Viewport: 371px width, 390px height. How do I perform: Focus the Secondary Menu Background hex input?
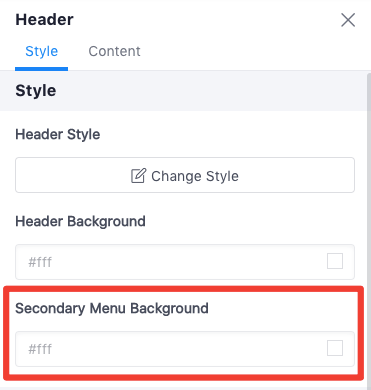pos(185,349)
